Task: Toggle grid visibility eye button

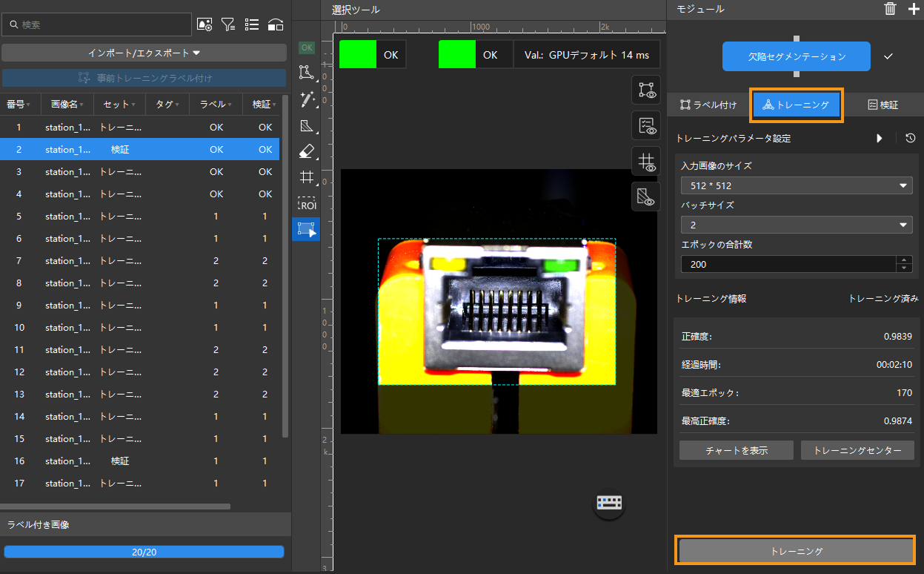Action: point(645,162)
